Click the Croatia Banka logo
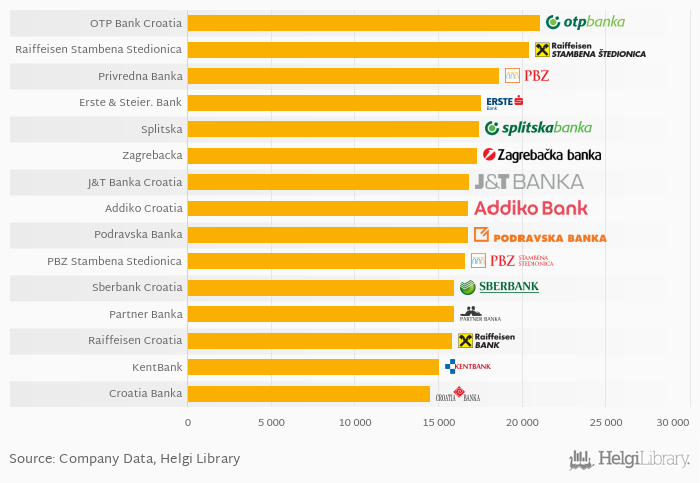 tap(458, 394)
